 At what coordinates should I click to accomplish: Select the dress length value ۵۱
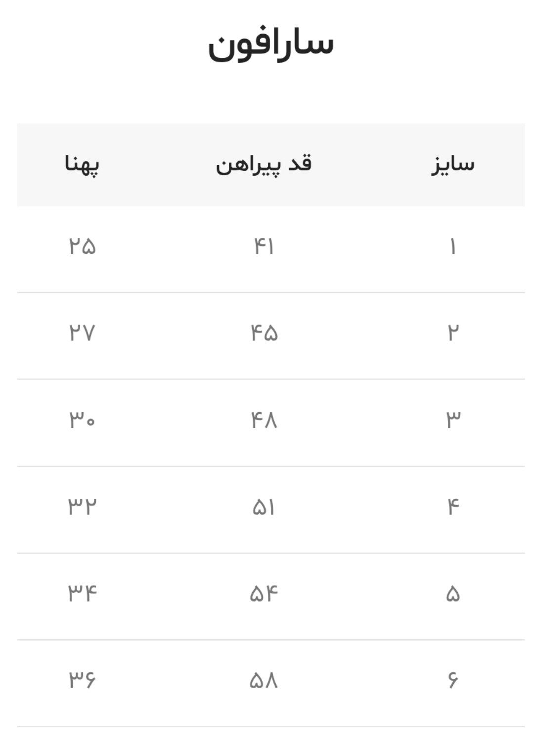pyautogui.click(x=264, y=507)
